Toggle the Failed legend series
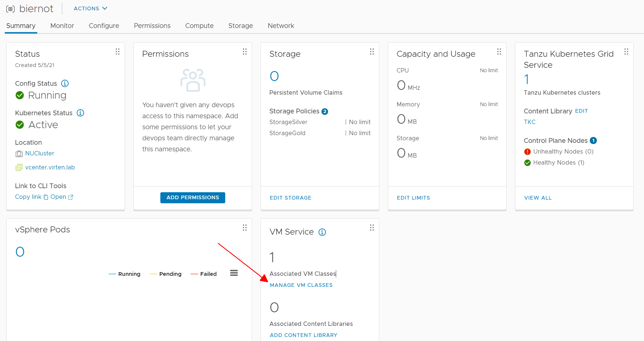The image size is (644, 341). [x=203, y=274]
